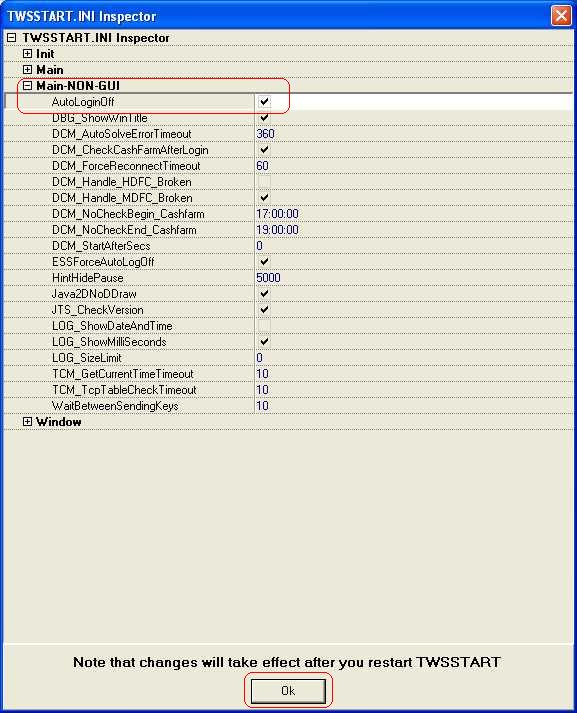Select the LOG_SizeLimit label
The image size is (577, 713).
(x=87, y=358)
